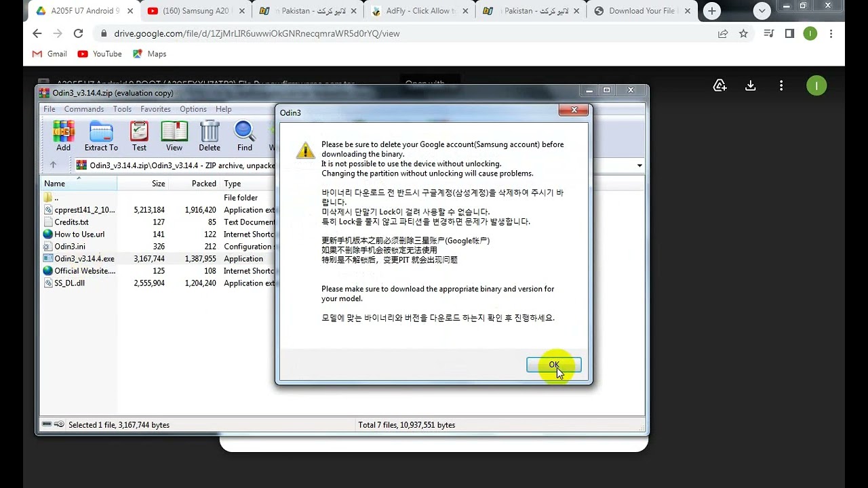The image size is (868, 488).
Task: Click the share page icon
Action: tap(723, 33)
